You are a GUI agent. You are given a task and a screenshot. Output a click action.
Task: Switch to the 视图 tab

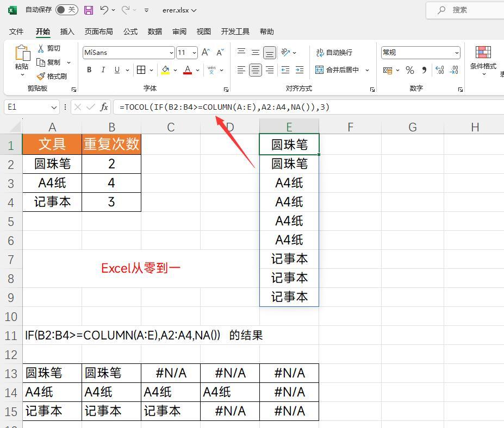pos(203,32)
